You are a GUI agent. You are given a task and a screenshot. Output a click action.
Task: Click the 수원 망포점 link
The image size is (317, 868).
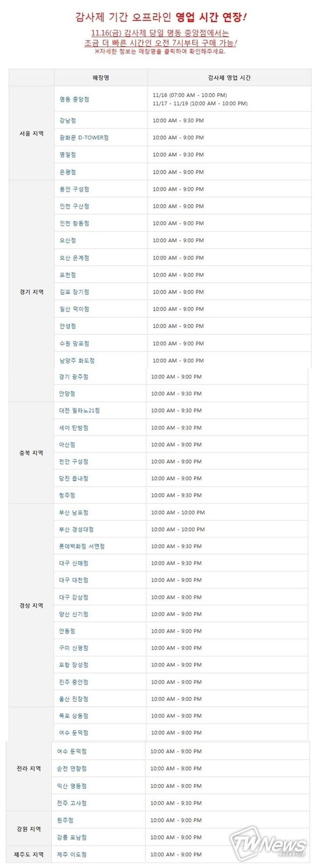(74, 343)
